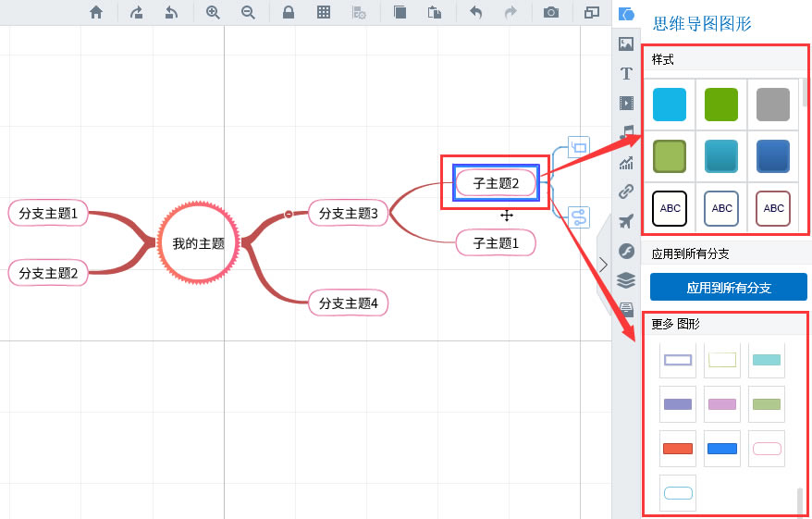
Task: Open the Flash icon in sidebar
Action: 627,252
